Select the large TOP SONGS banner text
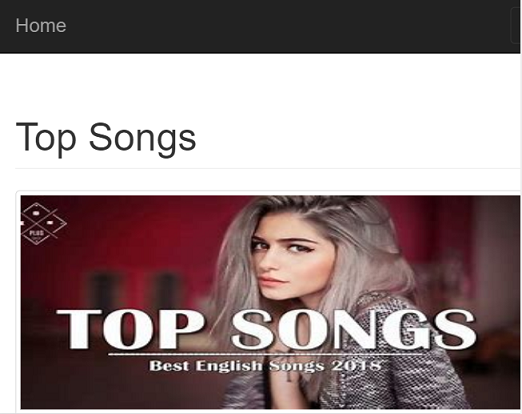This screenshot has width=522, height=414. tap(266, 329)
